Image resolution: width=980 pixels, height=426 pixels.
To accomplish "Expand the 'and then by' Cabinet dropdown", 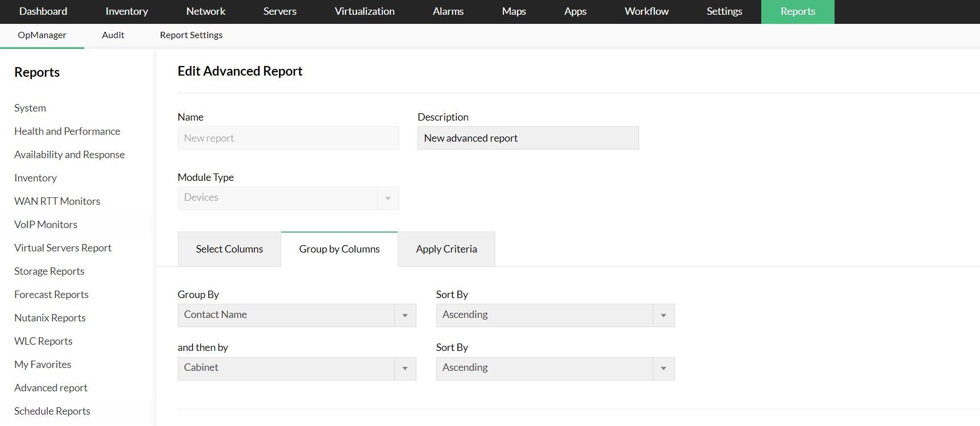I will (297, 368).
